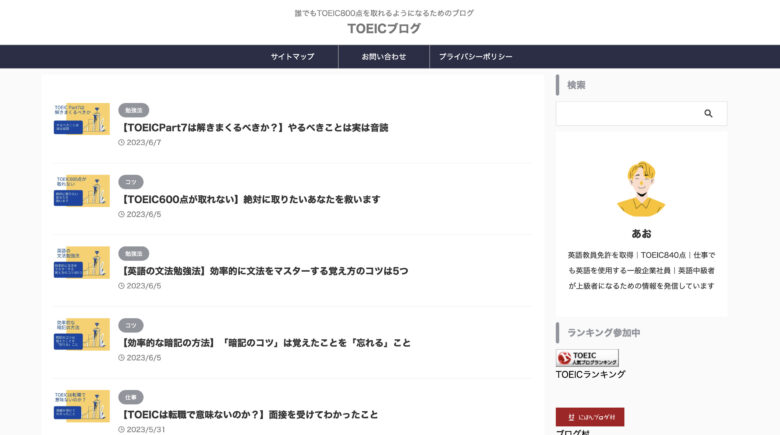780x435 pixels.
Task: Click the search magnifier icon
Action: pyautogui.click(x=708, y=114)
